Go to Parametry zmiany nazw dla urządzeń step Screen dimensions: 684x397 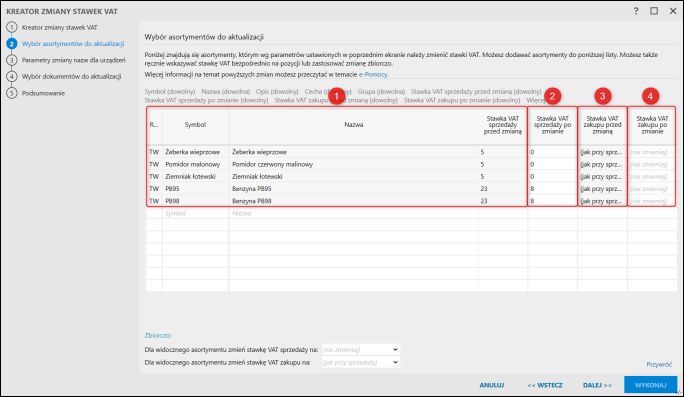pyautogui.click(x=74, y=60)
